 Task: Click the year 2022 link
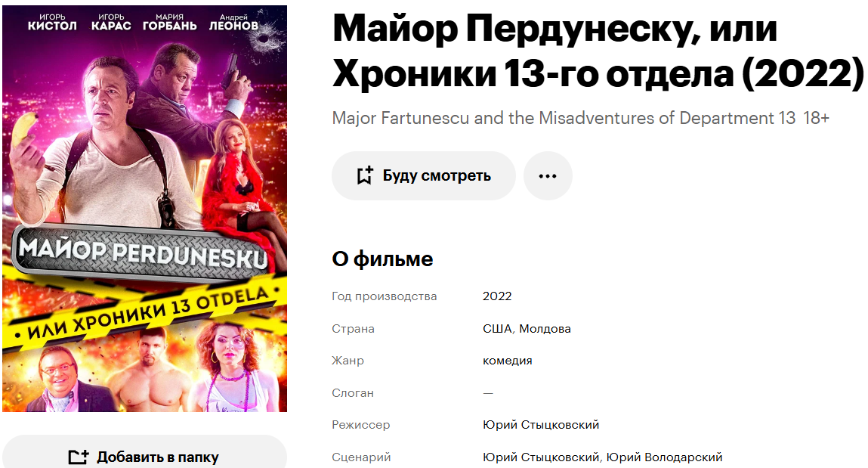coord(497,296)
